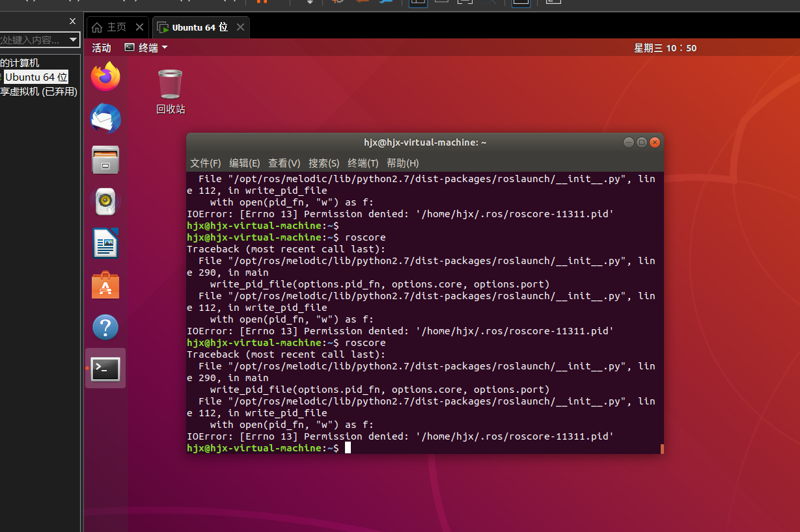This screenshot has width=800, height=532.
Task: Show the calendar via 星期三 10:50 clock
Action: click(665, 48)
